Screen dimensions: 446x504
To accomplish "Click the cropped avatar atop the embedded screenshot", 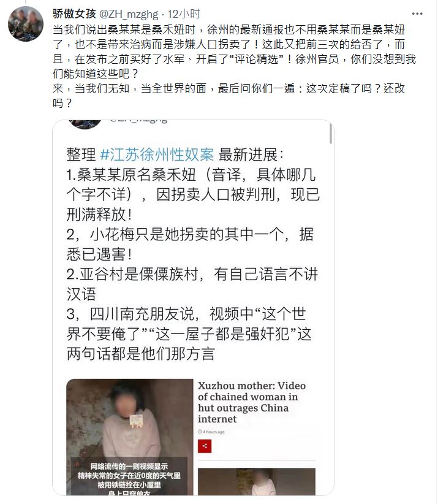I will 85,124.
